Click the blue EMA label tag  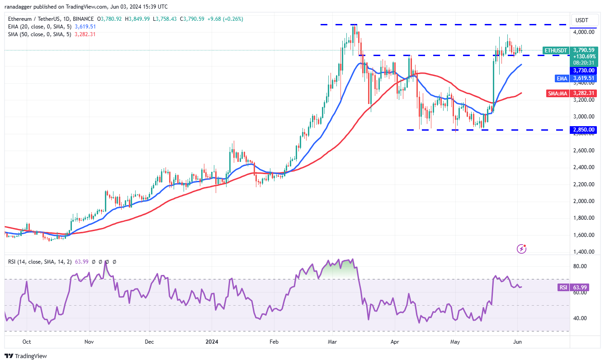tap(562, 78)
